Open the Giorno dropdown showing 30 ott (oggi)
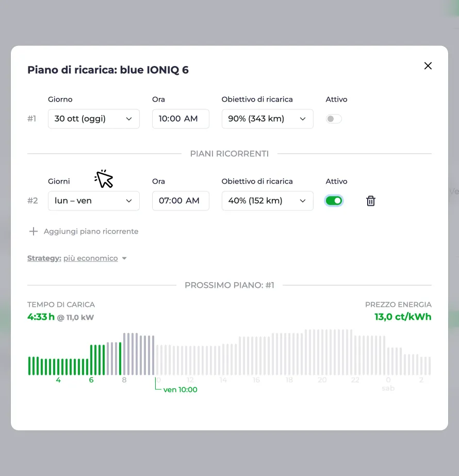Viewport: 459px width, 476px height. (x=94, y=119)
